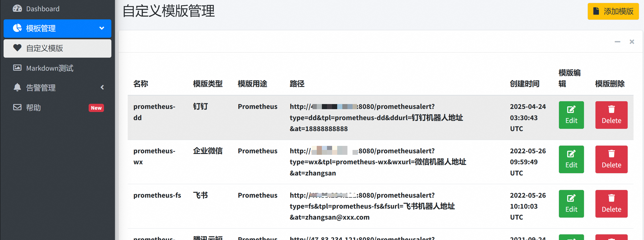Click the heart icon beside 自定义模版
Viewport: 644px width, 240px height.
(17, 48)
